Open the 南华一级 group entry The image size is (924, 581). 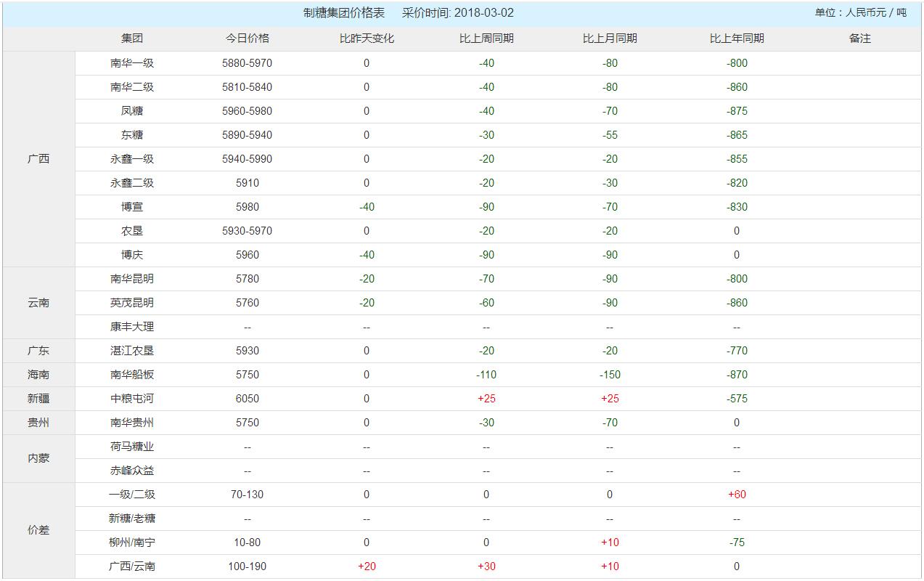click(132, 63)
